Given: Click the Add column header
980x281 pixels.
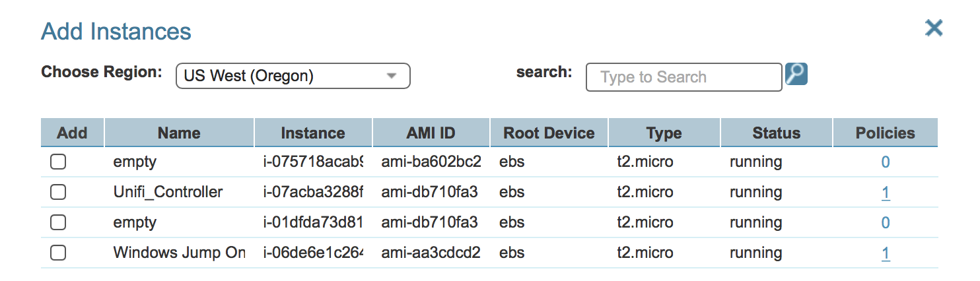Looking at the screenshot, I should click(72, 133).
